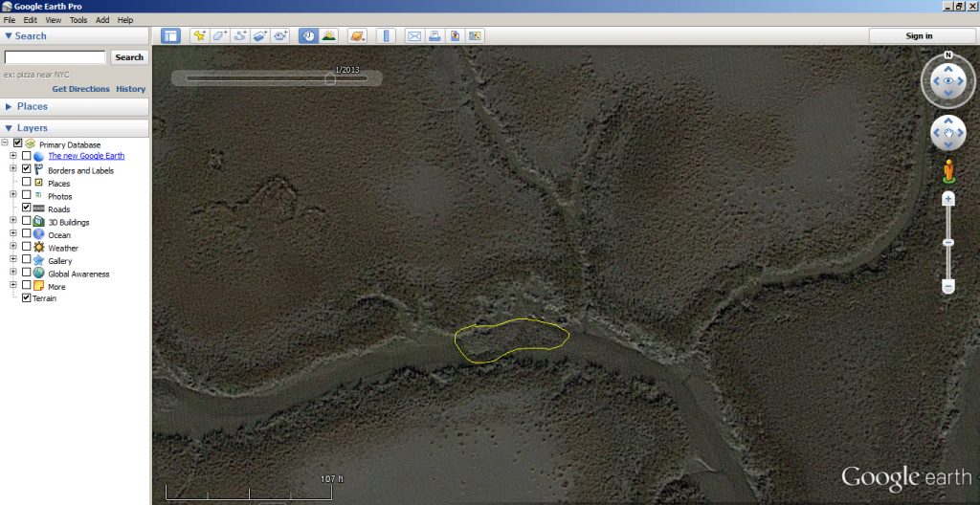The image size is (980, 505).
Task: Click the Record a Tour icon
Action: point(280,35)
